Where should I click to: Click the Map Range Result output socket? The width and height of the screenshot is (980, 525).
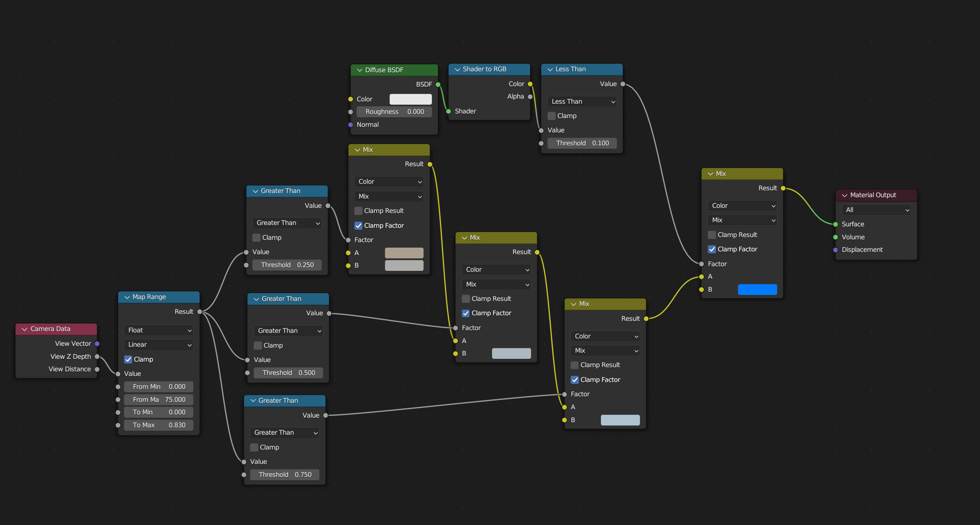coord(200,312)
